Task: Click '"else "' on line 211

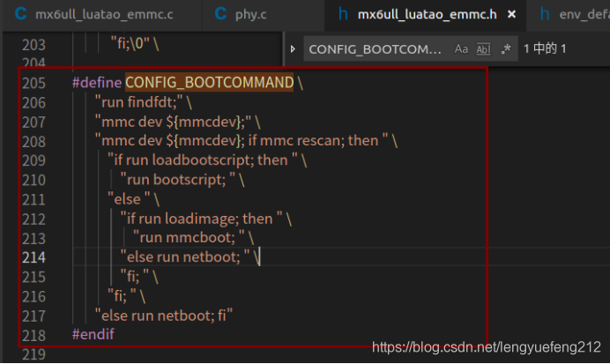Action: 129,199
